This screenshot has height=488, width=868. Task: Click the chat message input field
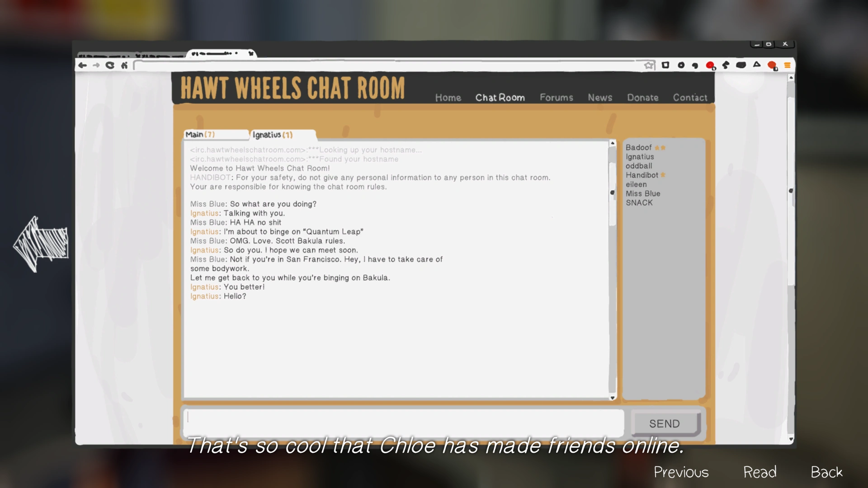pos(405,422)
